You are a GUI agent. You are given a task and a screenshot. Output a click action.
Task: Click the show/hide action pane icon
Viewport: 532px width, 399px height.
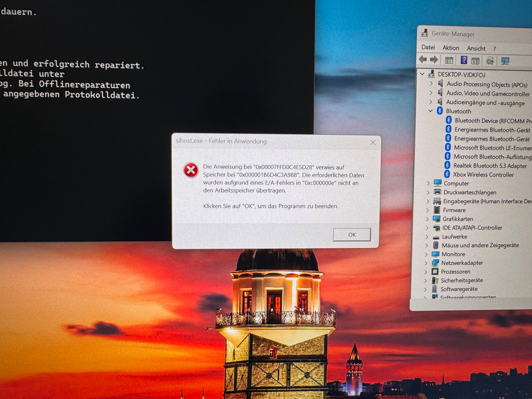pos(475,61)
